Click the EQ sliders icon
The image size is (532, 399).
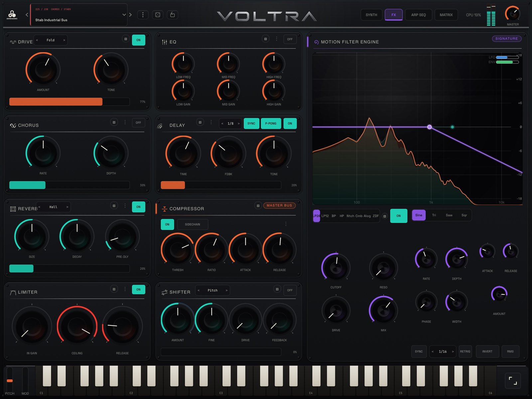[164, 42]
